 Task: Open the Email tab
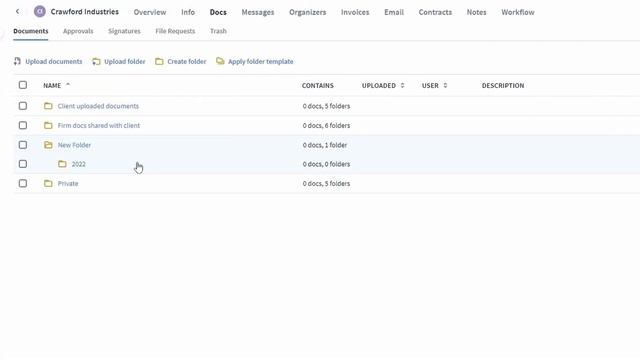394,12
